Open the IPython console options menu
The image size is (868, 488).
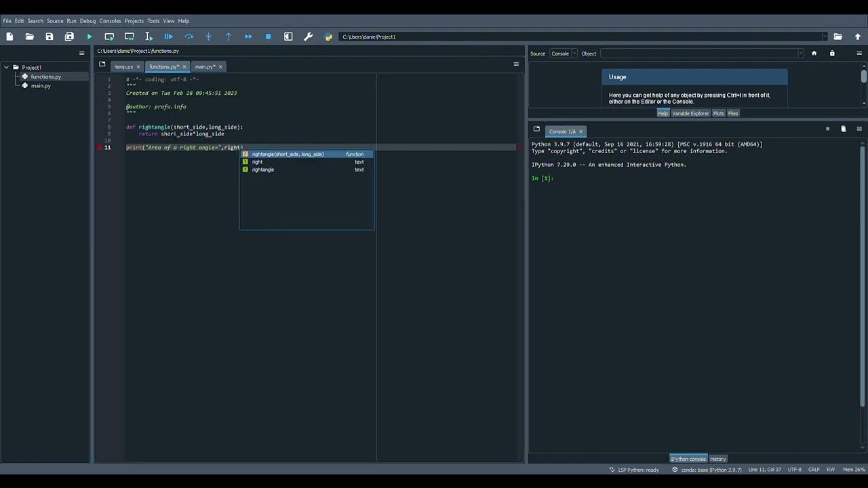tap(859, 129)
